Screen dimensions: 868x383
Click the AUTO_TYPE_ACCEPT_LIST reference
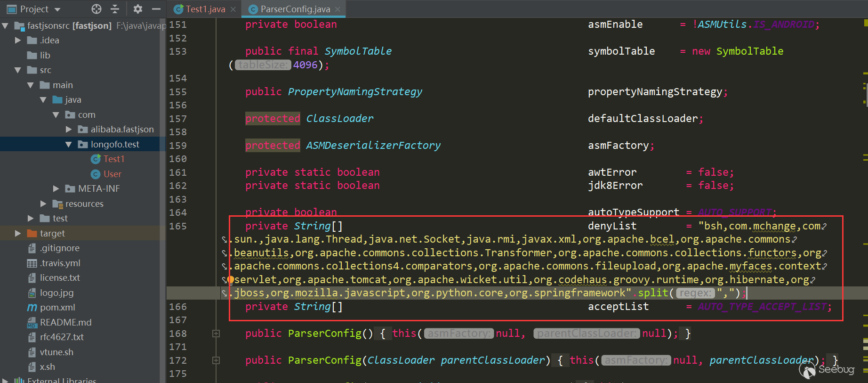762,307
